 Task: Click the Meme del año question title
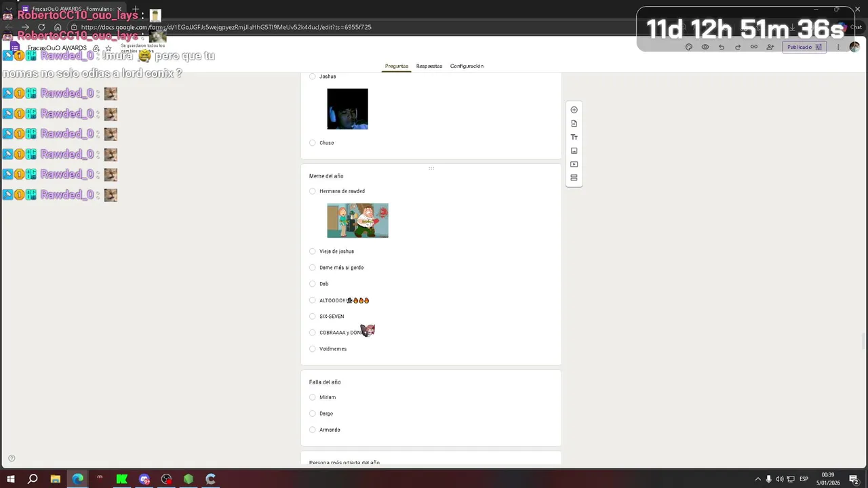pos(326,176)
